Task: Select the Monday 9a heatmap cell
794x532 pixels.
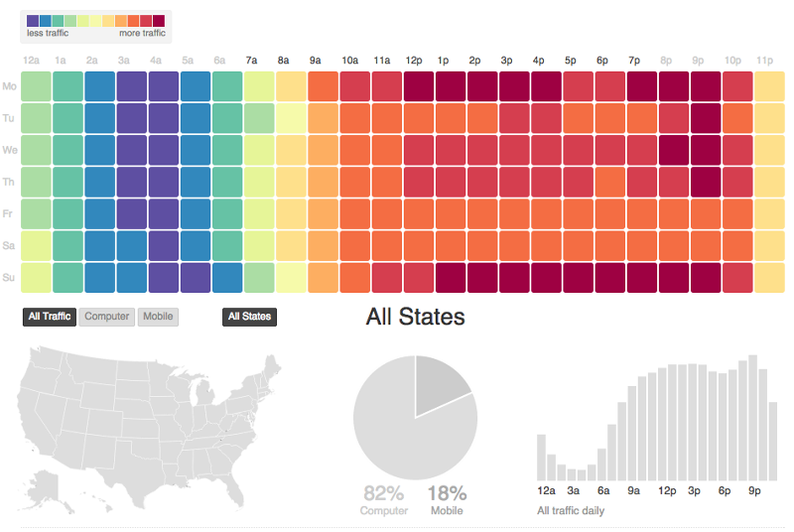Action: tap(324, 86)
